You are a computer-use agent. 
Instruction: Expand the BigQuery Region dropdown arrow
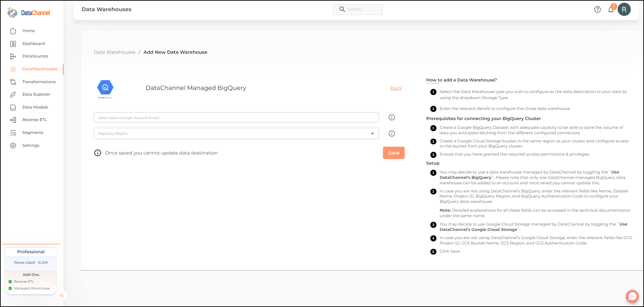click(x=372, y=134)
